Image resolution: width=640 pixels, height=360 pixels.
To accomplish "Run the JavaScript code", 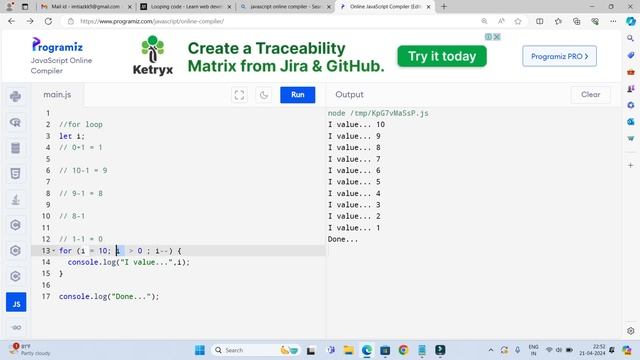I will click(x=298, y=95).
